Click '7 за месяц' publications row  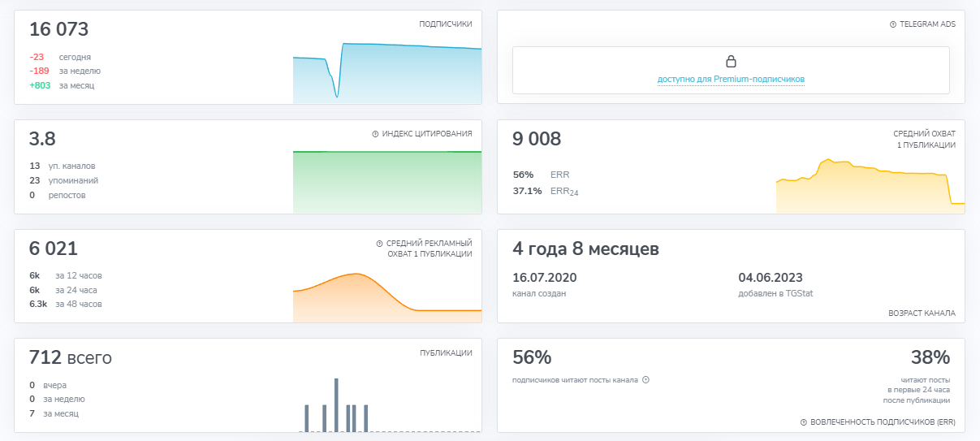click(x=54, y=413)
